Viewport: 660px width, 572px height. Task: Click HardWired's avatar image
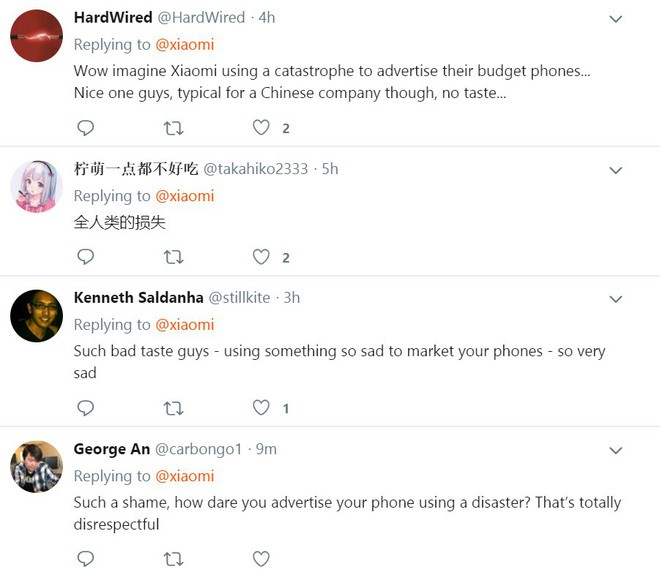pyautogui.click(x=37, y=36)
